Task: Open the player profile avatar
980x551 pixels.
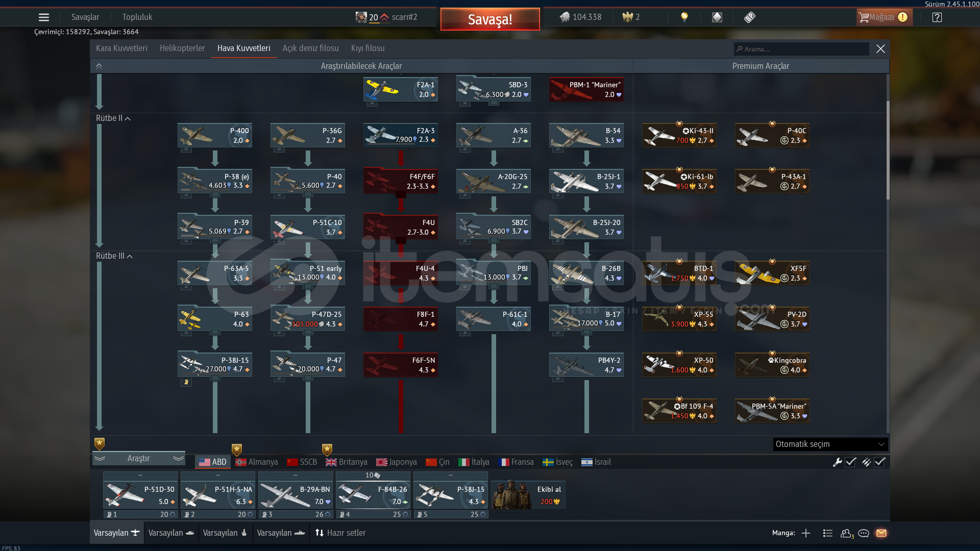Action: [x=361, y=17]
